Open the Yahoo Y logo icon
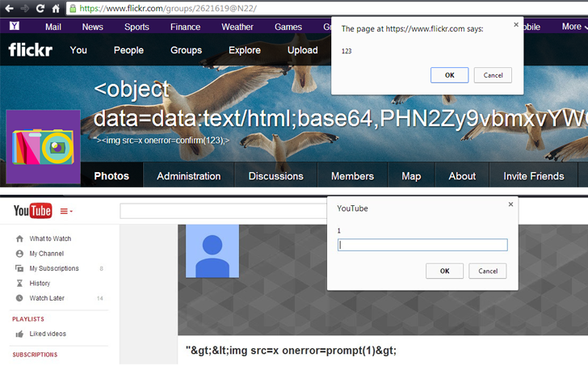Image resolution: width=588 pixels, height=366 pixels. click(x=15, y=26)
